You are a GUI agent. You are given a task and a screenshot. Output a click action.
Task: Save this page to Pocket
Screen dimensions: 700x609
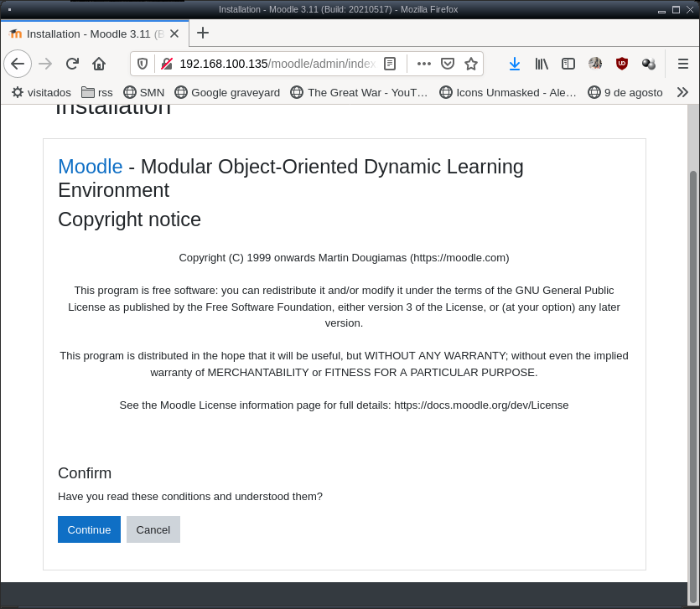click(x=448, y=64)
